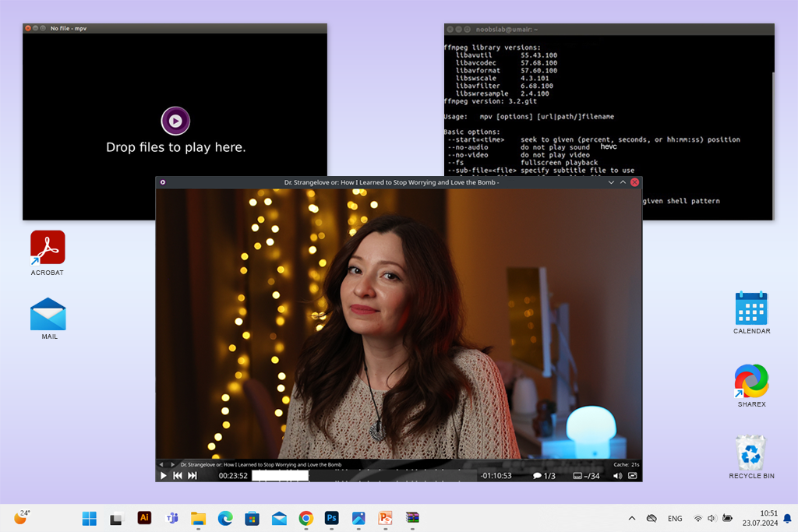Screen dimensions: 798x532
Task: Open WinRAR from the taskbar
Action: 412,518
